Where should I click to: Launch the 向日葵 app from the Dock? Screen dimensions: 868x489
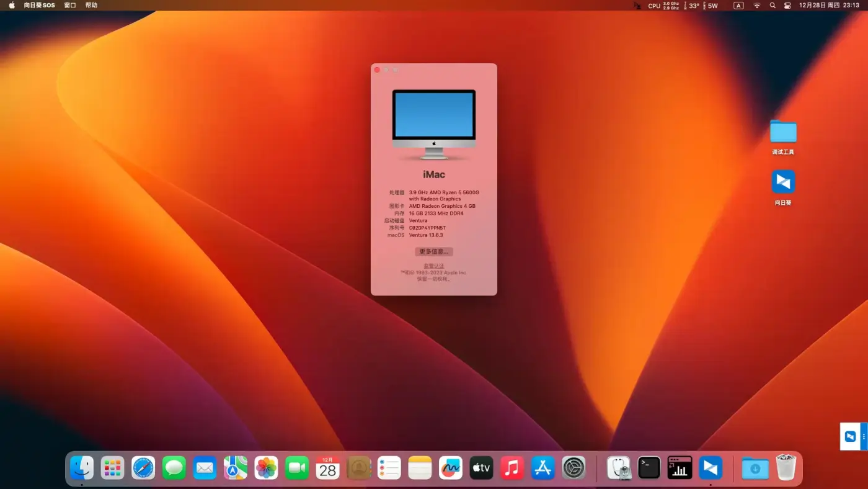click(710, 468)
